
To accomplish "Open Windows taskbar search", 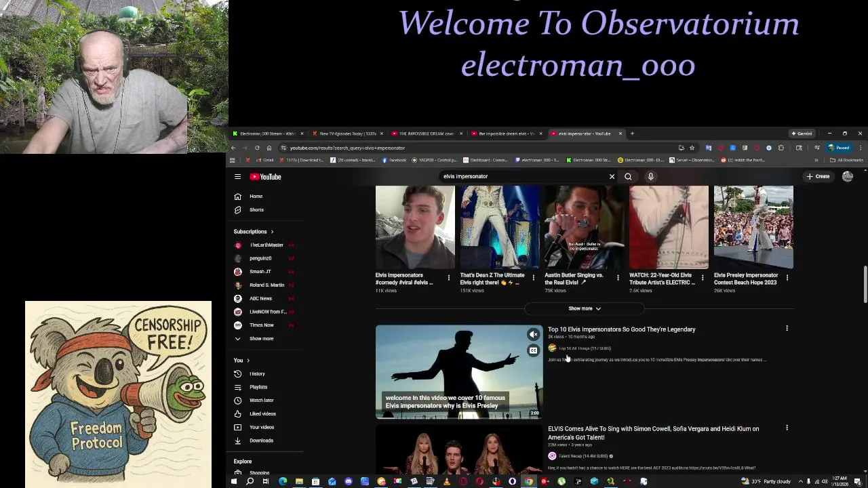I will tap(250, 482).
